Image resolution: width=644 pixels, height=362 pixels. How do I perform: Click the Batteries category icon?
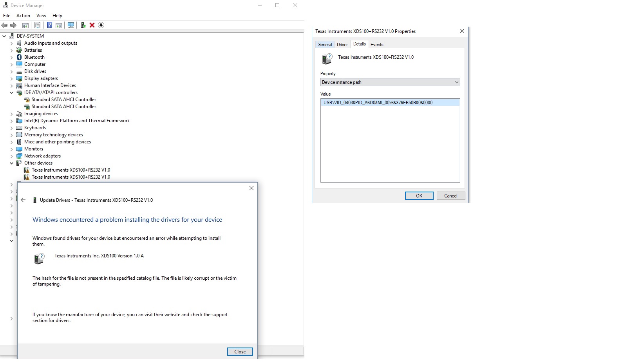click(19, 50)
